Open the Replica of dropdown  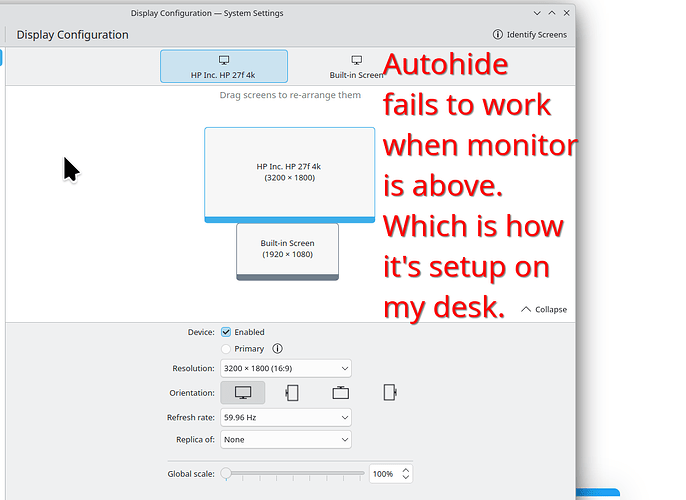tap(286, 439)
